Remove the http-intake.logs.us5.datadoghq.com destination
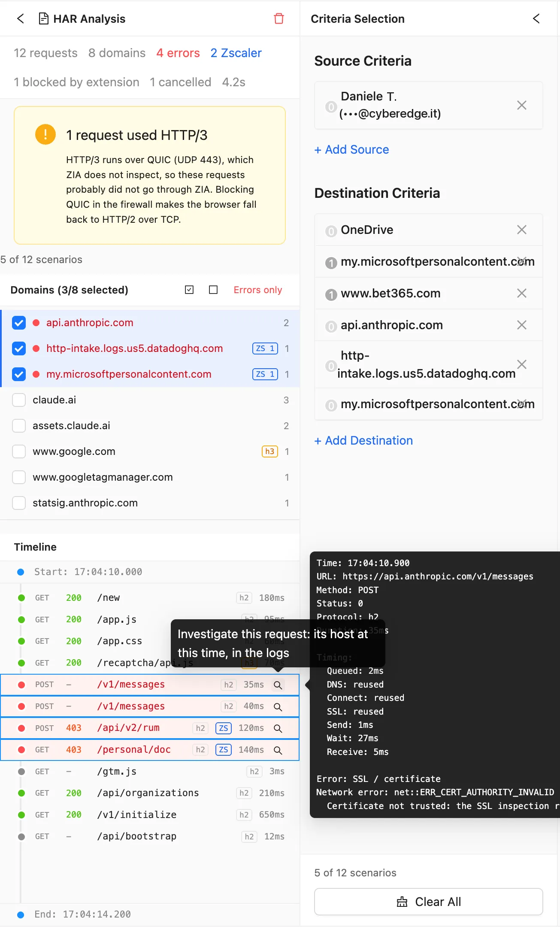This screenshot has height=927, width=560. [x=522, y=364]
